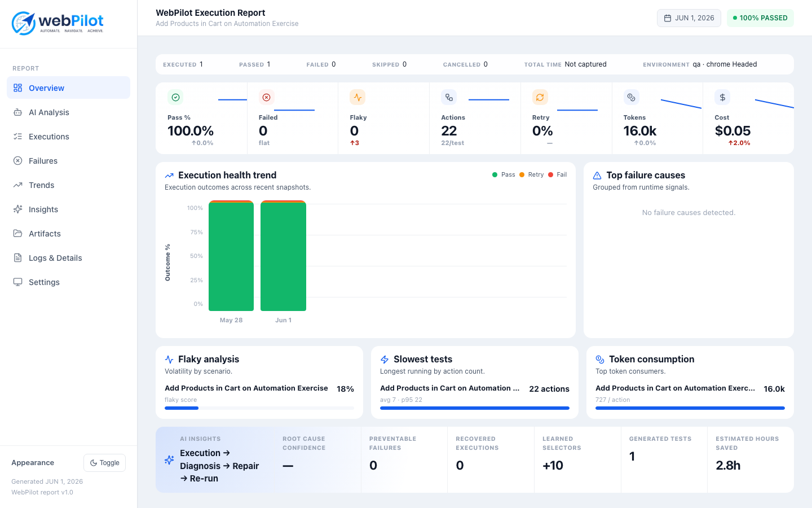The width and height of the screenshot is (812, 508).
Task: Click the calendar icon in date chip
Action: (x=668, y=18)
